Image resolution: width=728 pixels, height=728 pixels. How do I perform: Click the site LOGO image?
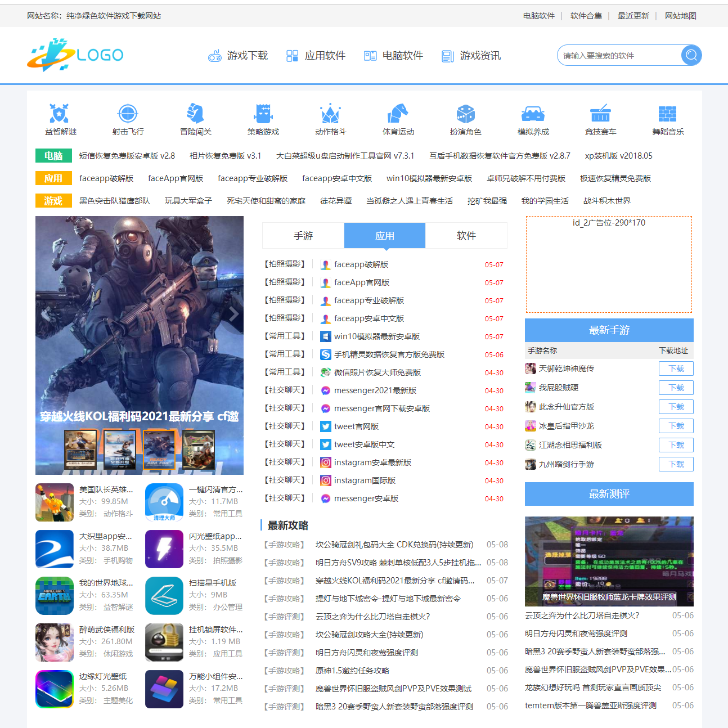click(x=75, y=55)
